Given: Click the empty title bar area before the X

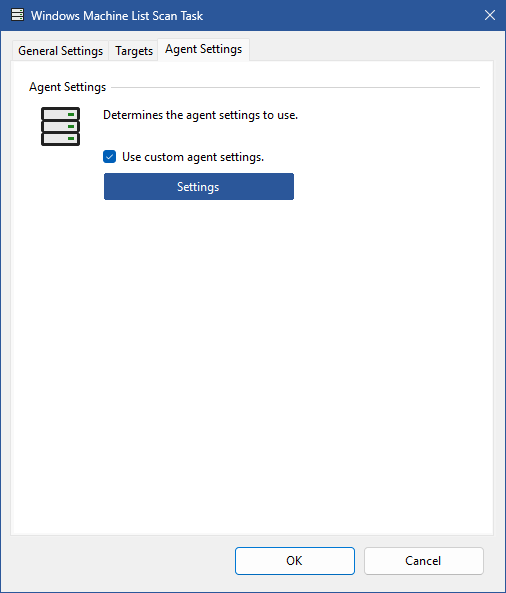Looking at the screenshot, I should [x=340, y=15].
